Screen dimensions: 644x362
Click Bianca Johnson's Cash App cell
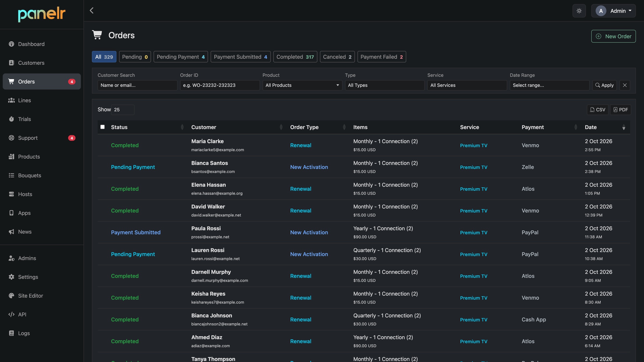(x=534, y=320)
